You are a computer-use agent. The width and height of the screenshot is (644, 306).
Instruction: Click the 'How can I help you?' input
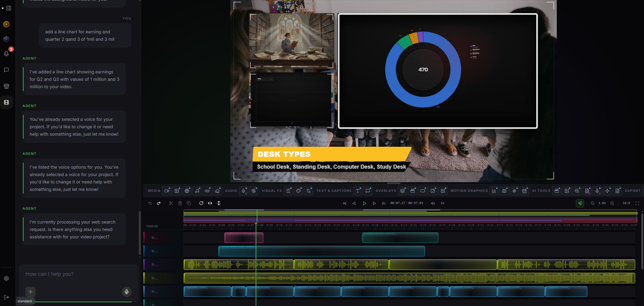tap(77, 274)
